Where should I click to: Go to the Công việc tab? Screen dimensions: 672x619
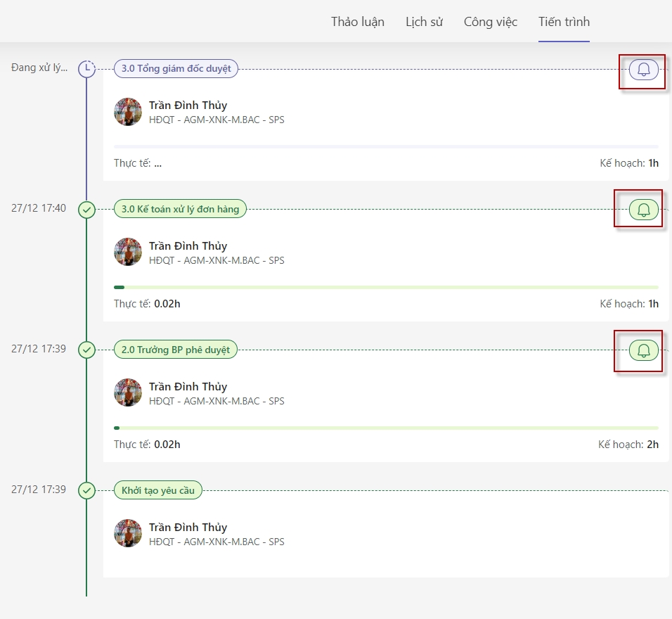tap(490, 22)
